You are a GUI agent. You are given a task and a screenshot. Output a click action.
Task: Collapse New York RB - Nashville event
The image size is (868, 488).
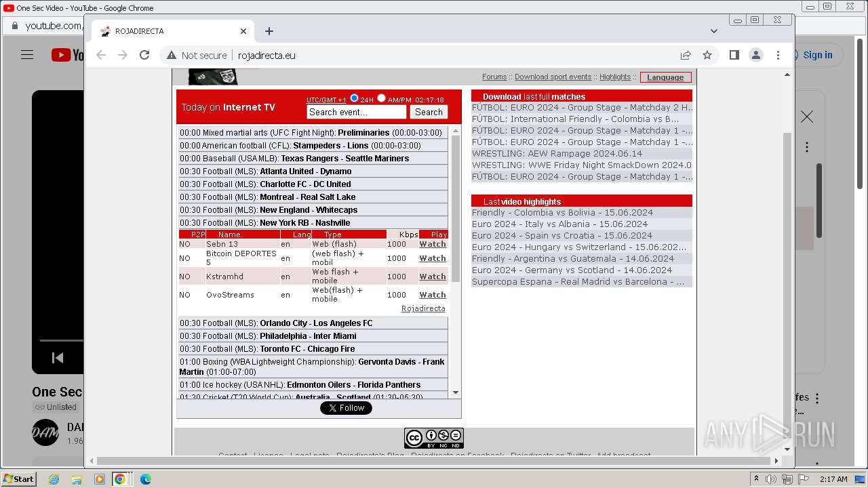[x=313, y=223]
